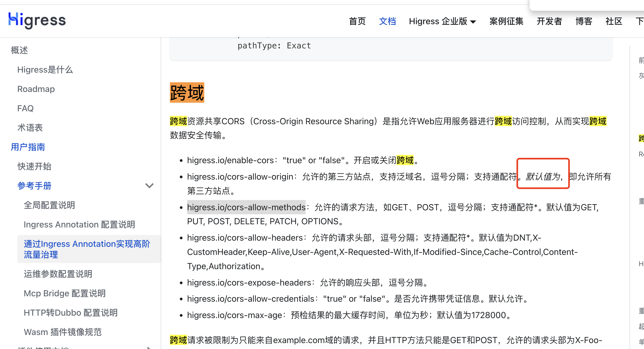Click the higress.io/cors-allow-origin text

pyautogui.click(x=240, y=177)
